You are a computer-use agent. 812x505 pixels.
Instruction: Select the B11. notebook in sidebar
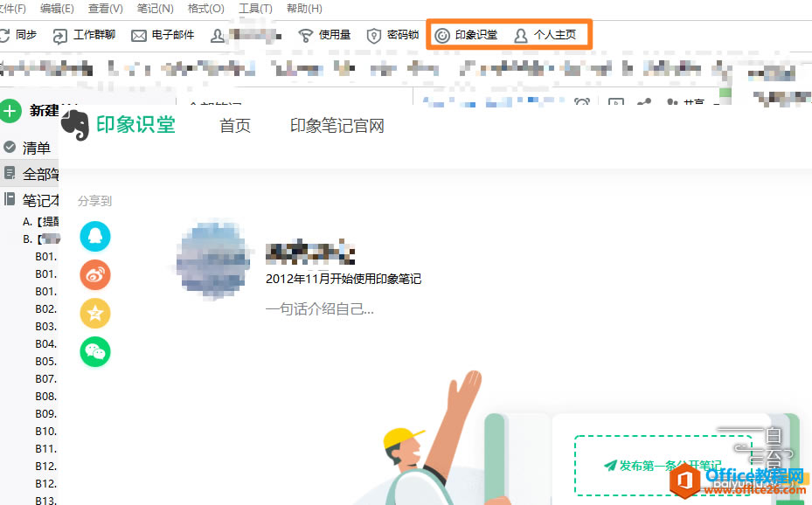[x=46, y=448]
